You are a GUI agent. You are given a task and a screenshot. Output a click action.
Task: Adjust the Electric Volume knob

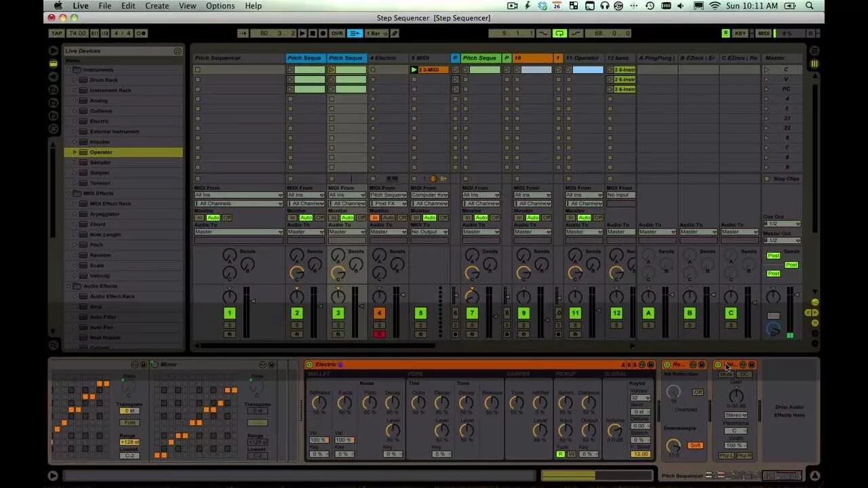(x=614, y=431)
